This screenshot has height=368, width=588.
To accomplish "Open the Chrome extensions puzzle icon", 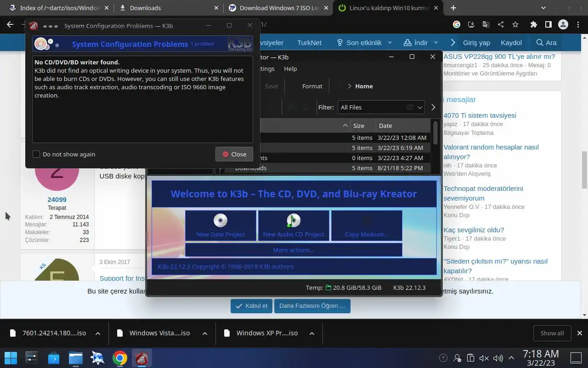I will coord(533,24).
